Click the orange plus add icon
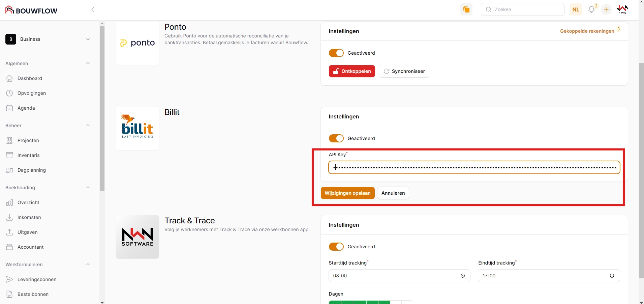The image size is (644, 304). (606, 10)
